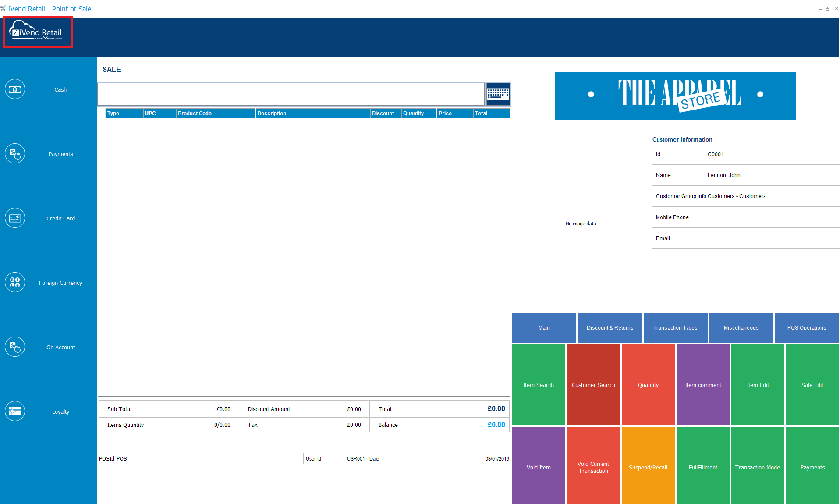Click the On Account icon

tap(15, 347)
